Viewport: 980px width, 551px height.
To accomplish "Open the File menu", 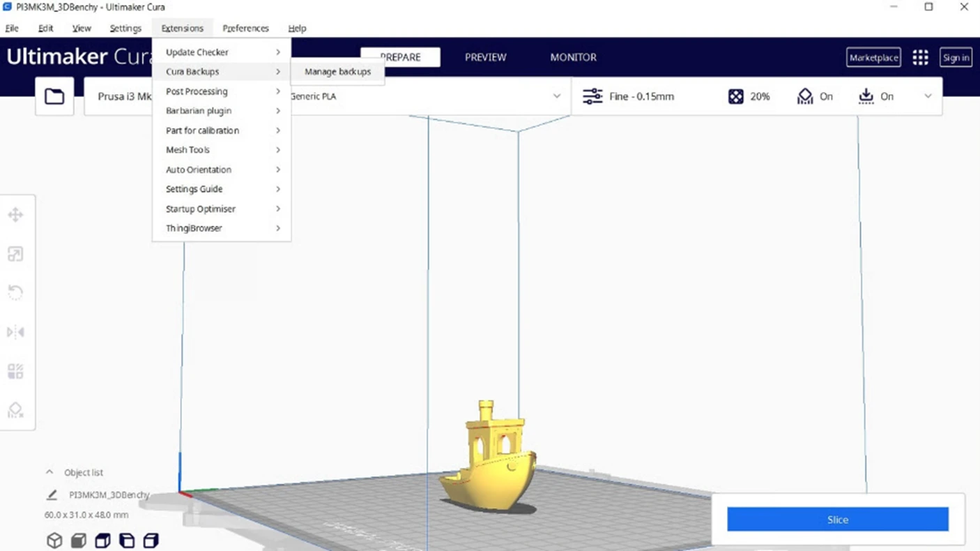I will [x=12, y=29].
